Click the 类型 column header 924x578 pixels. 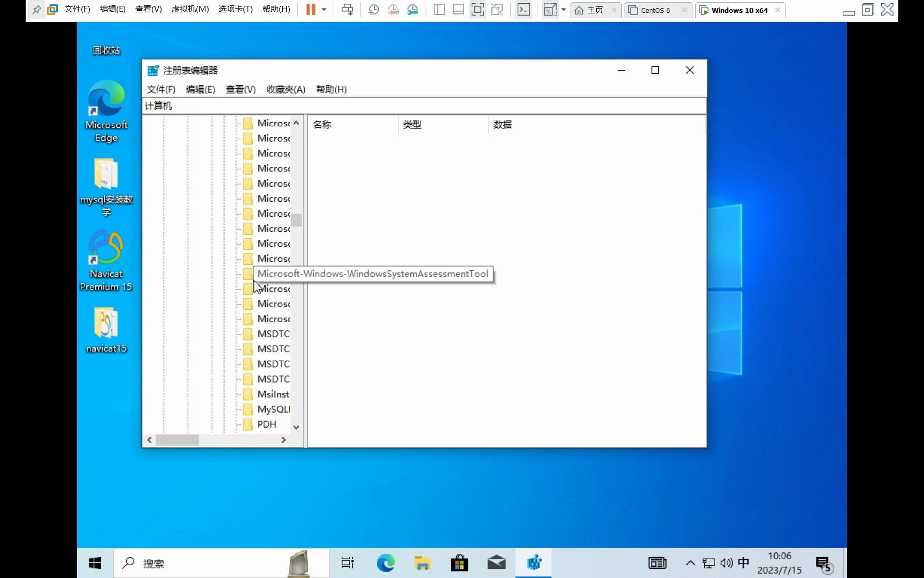[x=443, y=125]
